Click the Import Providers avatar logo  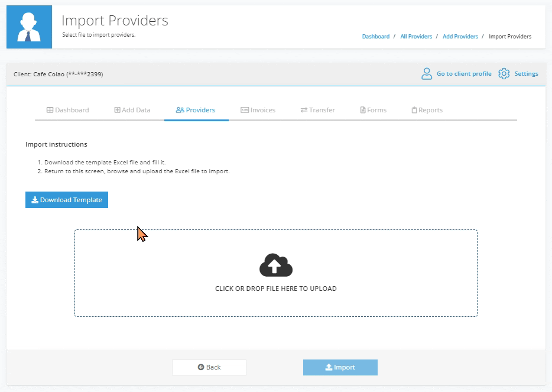[x=29, y=26]
